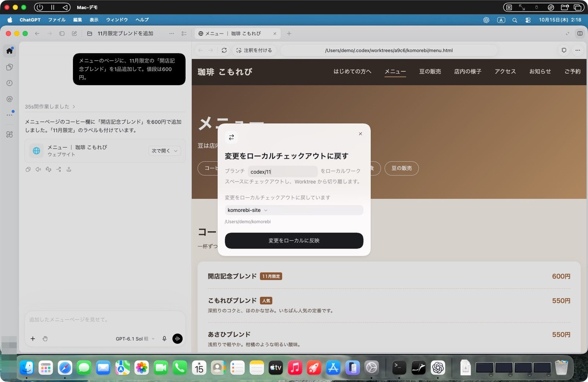This screenshot has height=382, width=588.
Task: Expand the 35s間作業しました details
Action: [x=50, y=107]
